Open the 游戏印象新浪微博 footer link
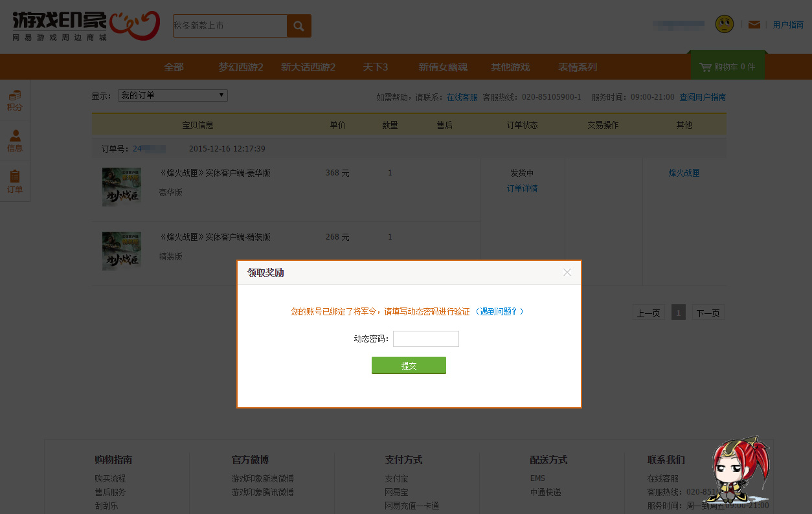812x514 pixels. pyautogui.click(x=263, y=478)
